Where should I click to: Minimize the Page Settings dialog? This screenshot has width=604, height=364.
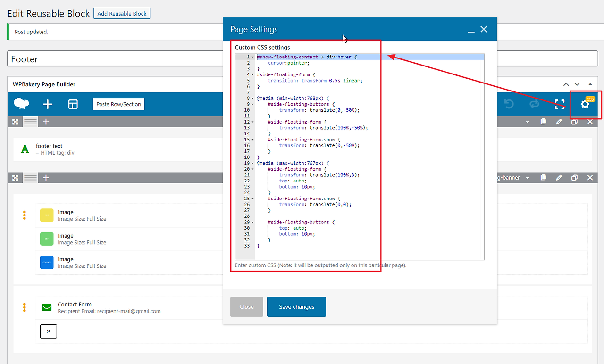point(471,32)
